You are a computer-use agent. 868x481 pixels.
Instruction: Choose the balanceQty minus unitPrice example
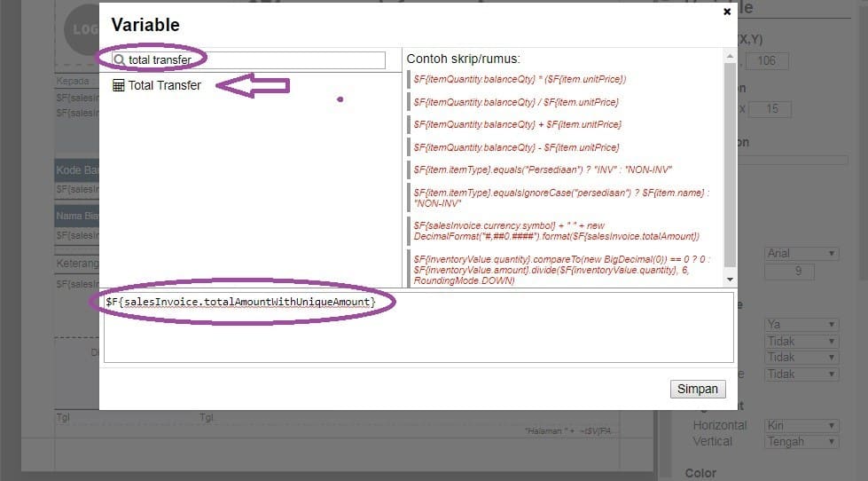(516, 146)
